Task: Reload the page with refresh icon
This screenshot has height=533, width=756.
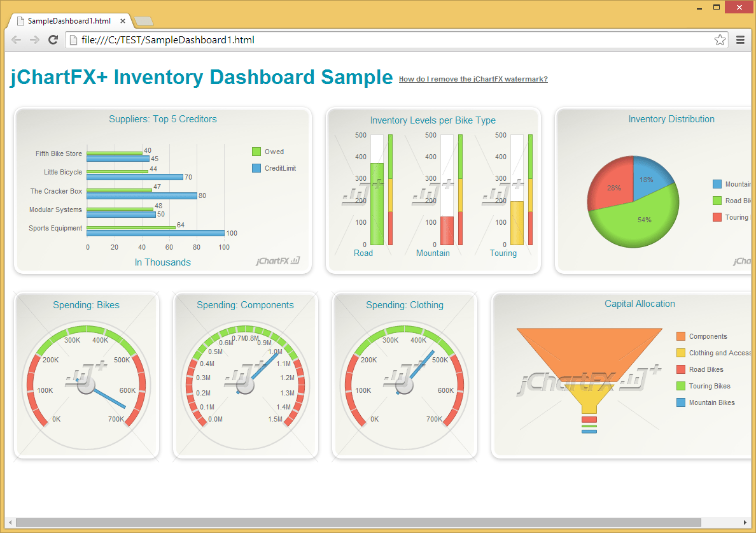Action: (53, 40)
